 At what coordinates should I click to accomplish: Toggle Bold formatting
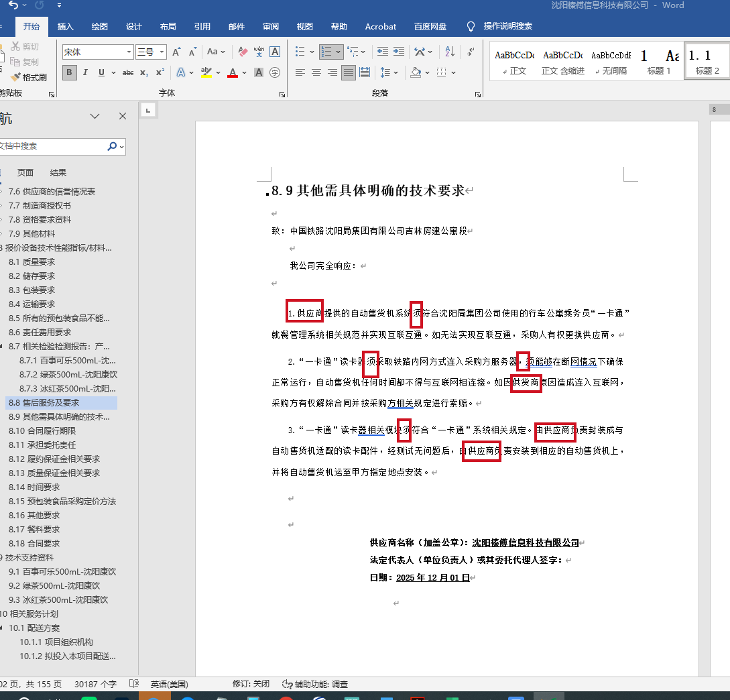pyautogui.click(x=69, y=72)
